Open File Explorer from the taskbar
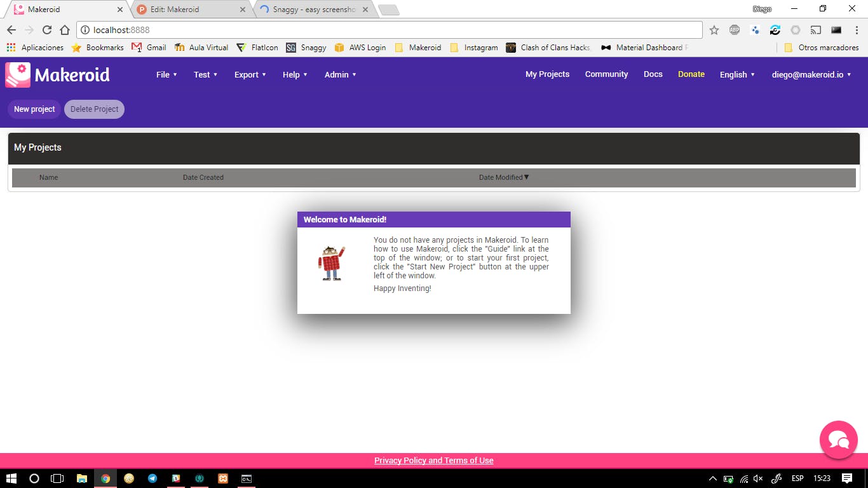This screenshot has width=868, height=488. pos(82,478)
